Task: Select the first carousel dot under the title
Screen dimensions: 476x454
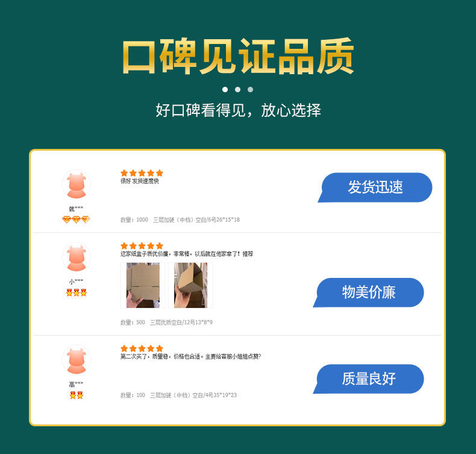Action: (225, 90)
